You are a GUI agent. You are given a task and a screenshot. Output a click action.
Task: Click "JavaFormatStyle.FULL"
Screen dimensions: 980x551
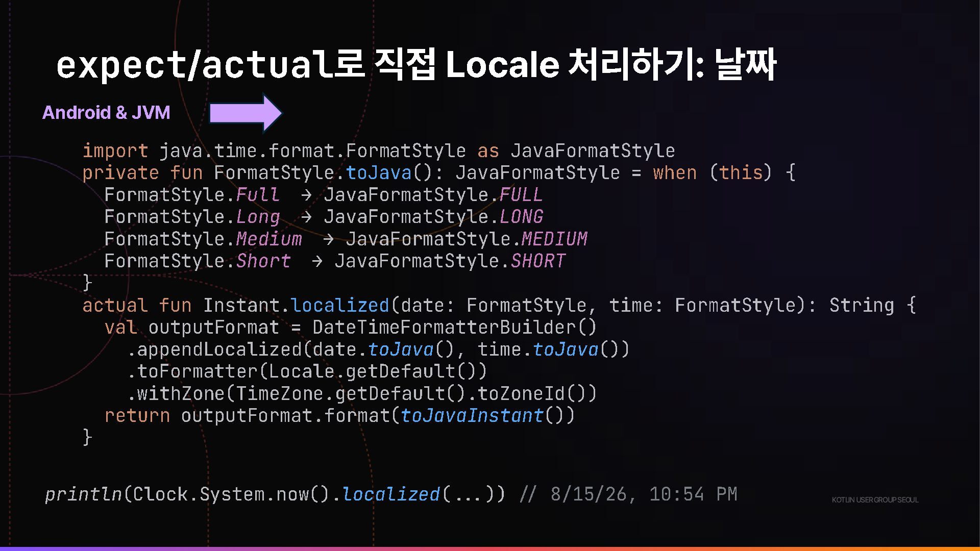tap(433, 195)
